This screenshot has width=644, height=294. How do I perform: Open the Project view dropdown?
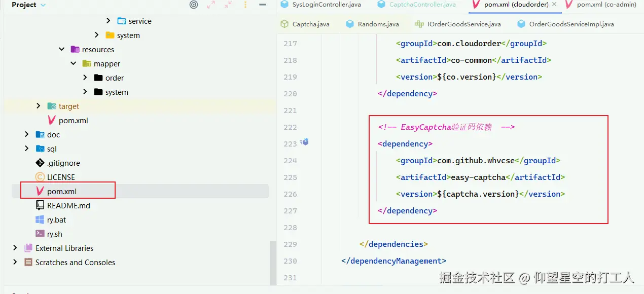28,5
